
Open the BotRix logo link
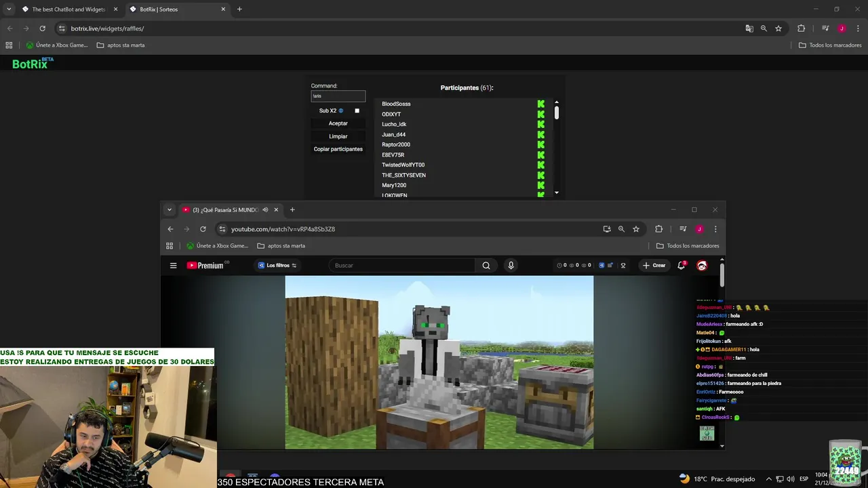point(32,64)
